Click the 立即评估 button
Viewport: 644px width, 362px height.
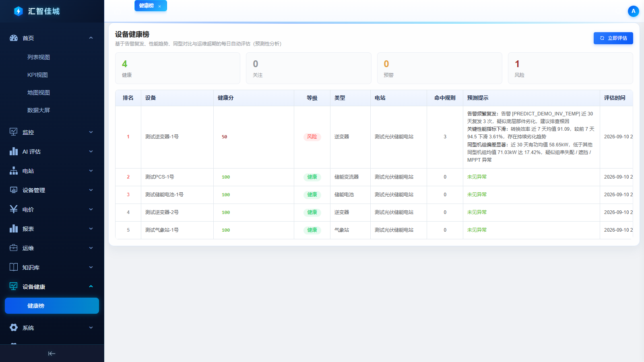(x=613, y=38)
